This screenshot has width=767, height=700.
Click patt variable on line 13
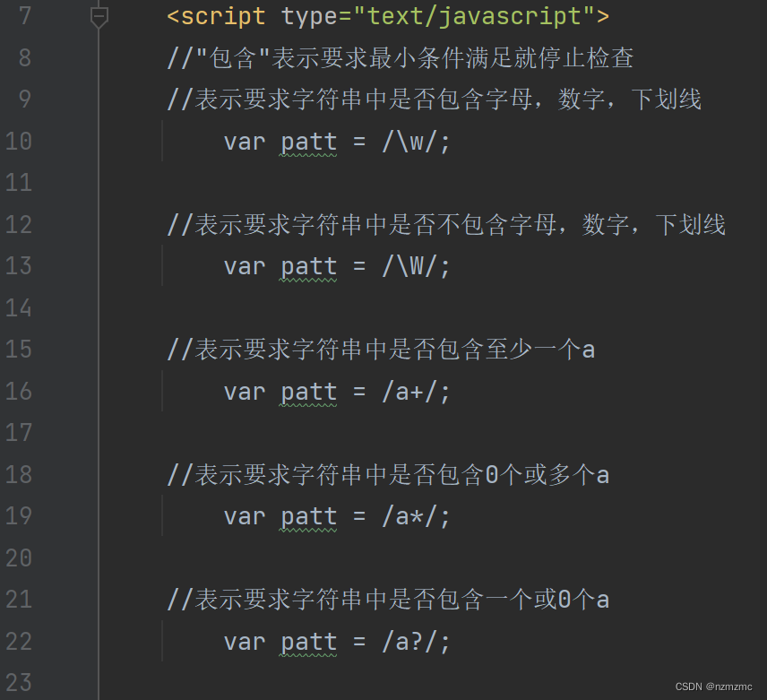309,268
